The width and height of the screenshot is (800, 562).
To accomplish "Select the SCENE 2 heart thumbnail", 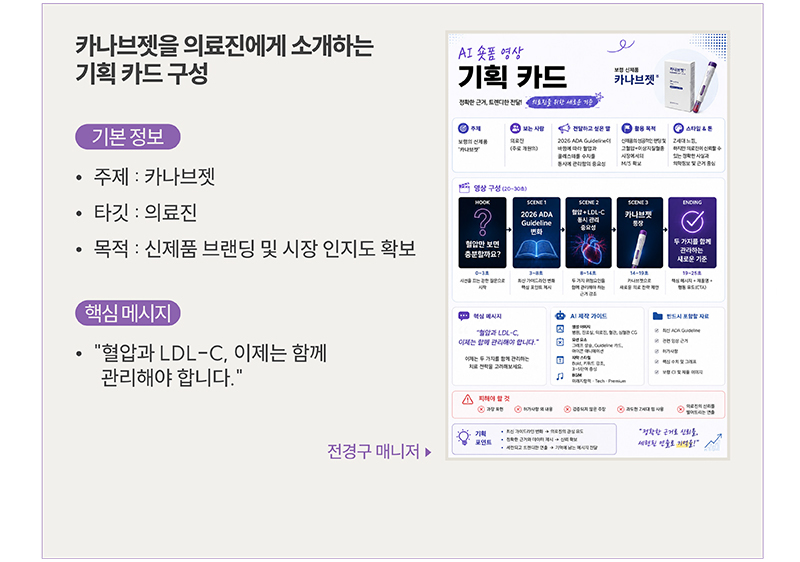I will (x=589, y=233).
